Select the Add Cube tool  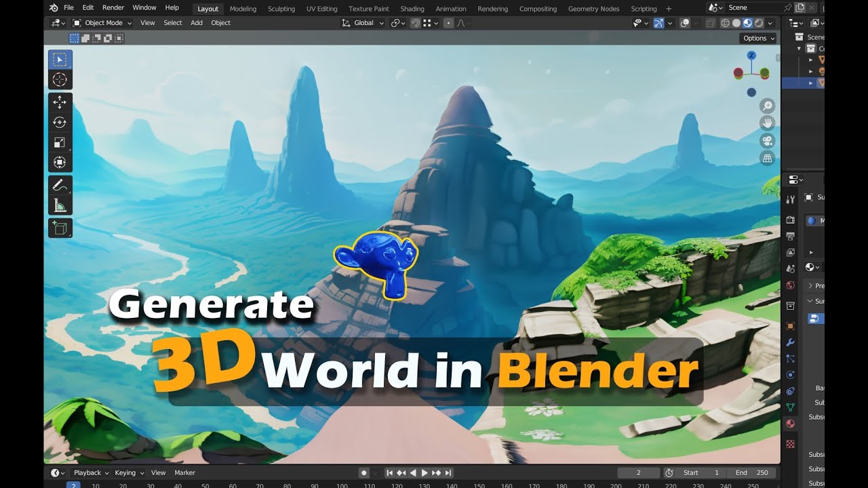click(60, 228)
